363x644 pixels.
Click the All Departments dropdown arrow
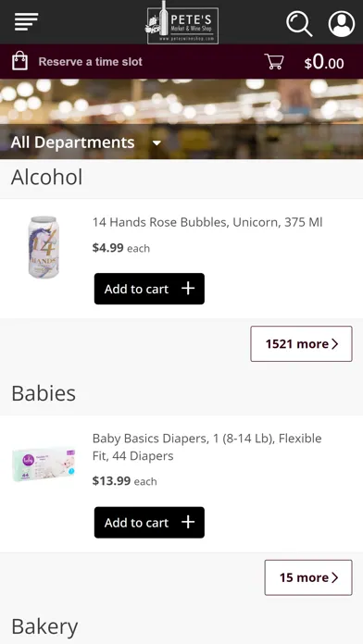click(156, 143)
